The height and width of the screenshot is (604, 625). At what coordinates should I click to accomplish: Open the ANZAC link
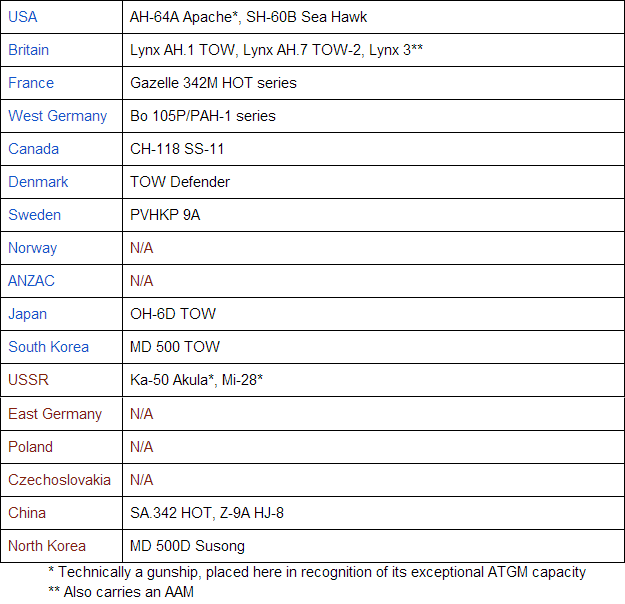point(31,281)
